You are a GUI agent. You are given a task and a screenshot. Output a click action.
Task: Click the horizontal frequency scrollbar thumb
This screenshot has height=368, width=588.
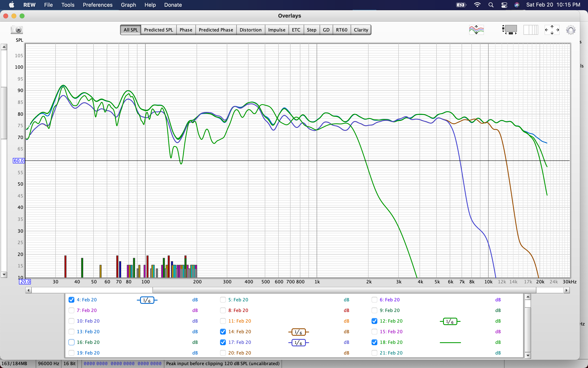(344, 290)
